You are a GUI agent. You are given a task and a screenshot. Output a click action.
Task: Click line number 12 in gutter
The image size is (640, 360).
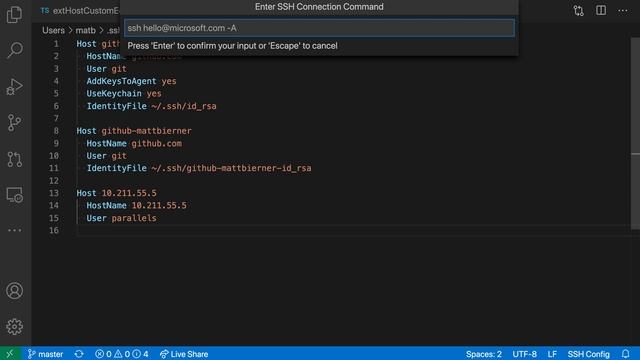[x=54, y=181]
